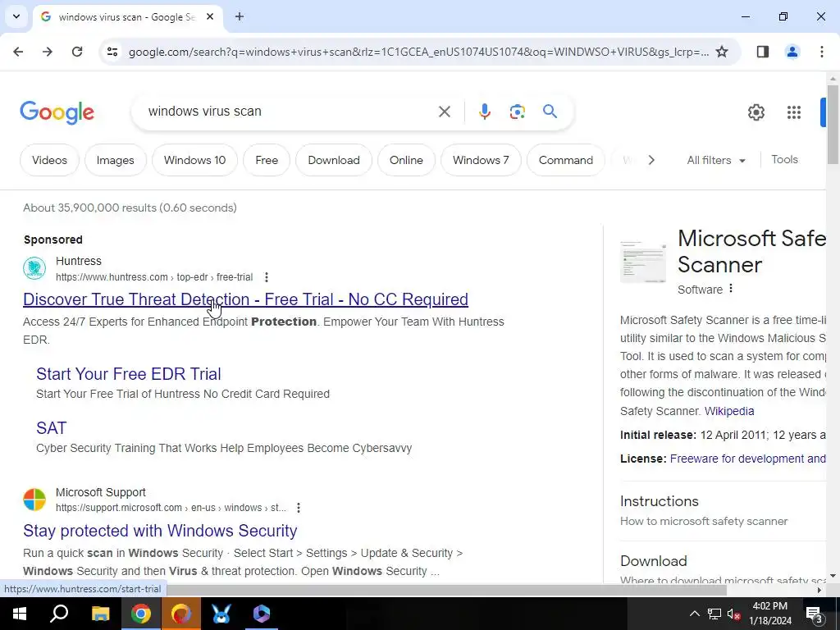Image resolution: width=840 pixels, height=630 pixels.
Task: Focus the Google search input field
Action: pyautogui.click(x=290, y=112)
